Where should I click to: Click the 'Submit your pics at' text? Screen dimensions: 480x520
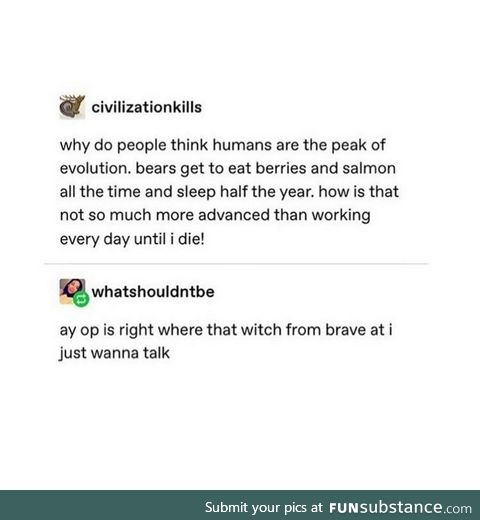pyautogui.click(x=264, y=507)
